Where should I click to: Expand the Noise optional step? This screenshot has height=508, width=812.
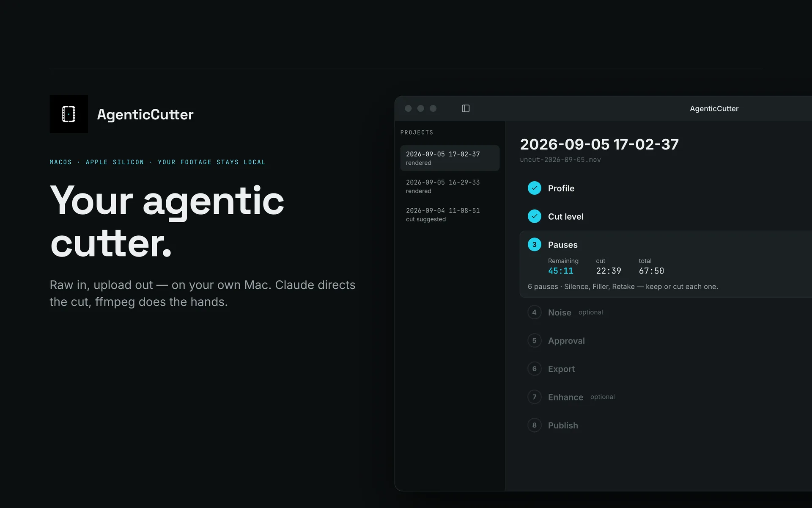[560, 312]
